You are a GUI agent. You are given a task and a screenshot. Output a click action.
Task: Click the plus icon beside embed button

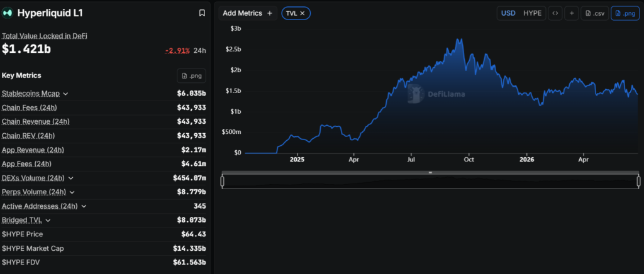click(x=571, y=13)
